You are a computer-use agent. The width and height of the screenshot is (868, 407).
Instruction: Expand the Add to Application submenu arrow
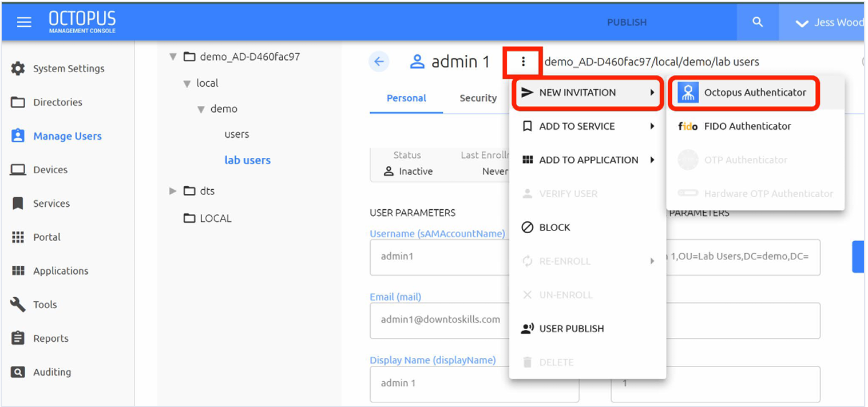click(x=652, y=160)
